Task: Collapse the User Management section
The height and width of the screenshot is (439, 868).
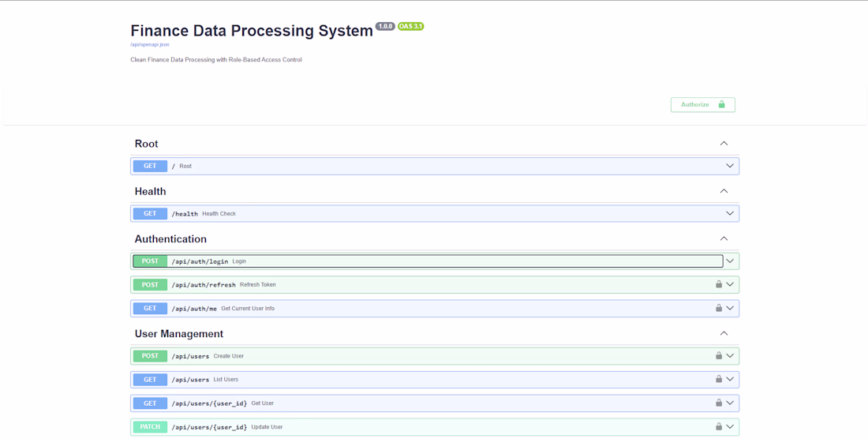Action: click(x=724, y=333)
